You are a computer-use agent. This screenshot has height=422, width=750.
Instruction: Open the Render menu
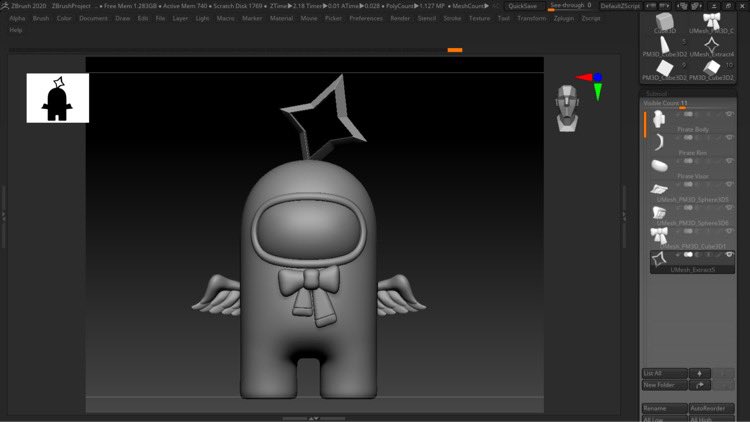pos(400,18)
